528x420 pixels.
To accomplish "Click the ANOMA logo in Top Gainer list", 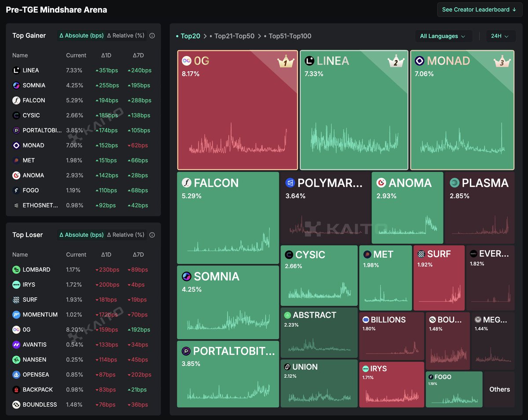I will pos(16,175).
